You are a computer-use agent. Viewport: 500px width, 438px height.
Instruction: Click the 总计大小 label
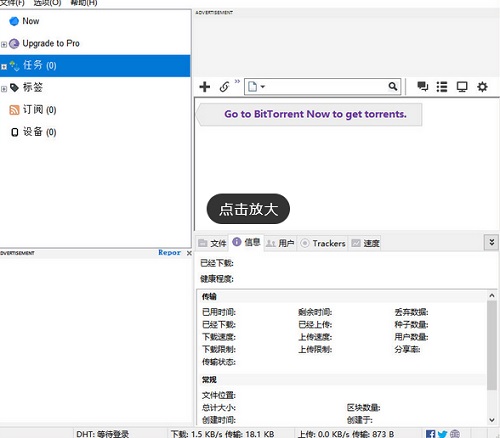tap(219, 407)
